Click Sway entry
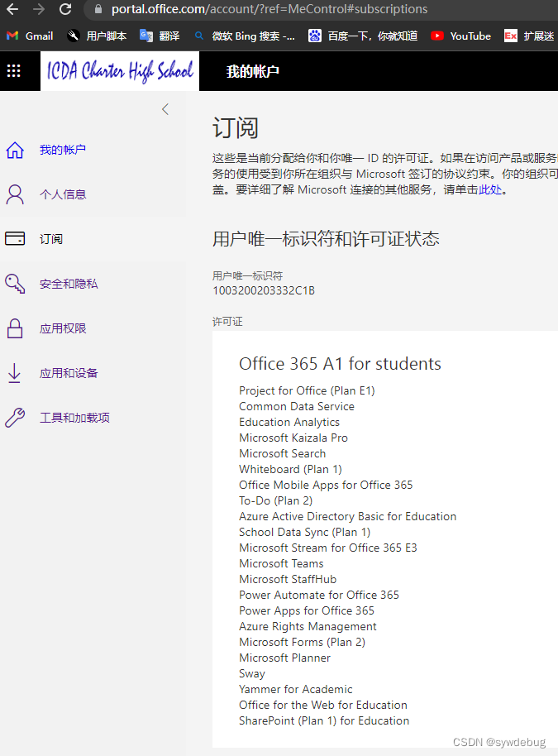Screen dimensions: 558x756 [x=252, y=673]
